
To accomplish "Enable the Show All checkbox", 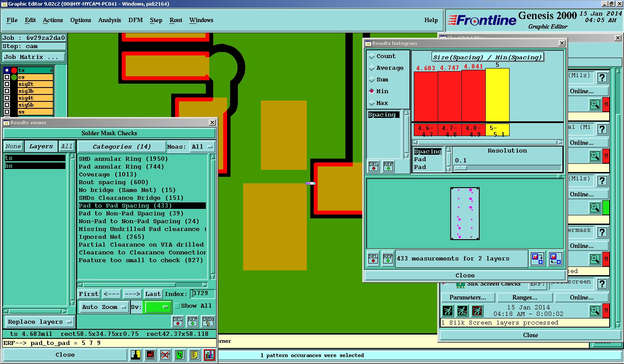I will 177,306.
